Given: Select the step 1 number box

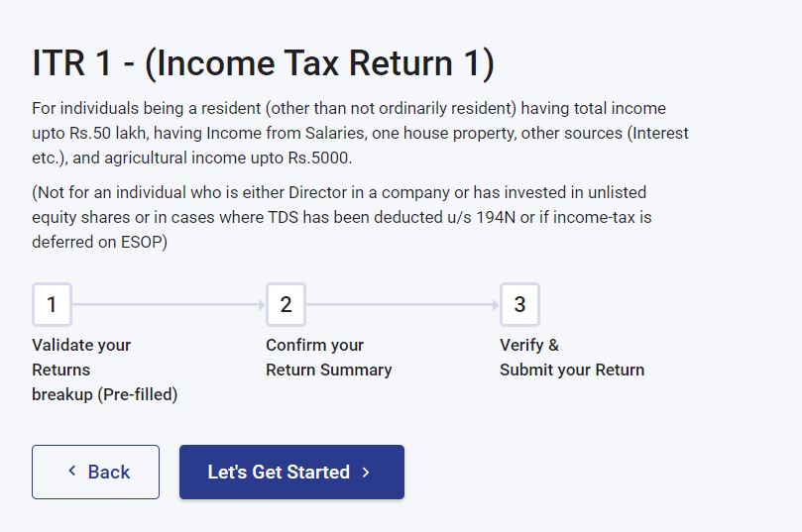Looking at the screenshot, I should 52,304.
